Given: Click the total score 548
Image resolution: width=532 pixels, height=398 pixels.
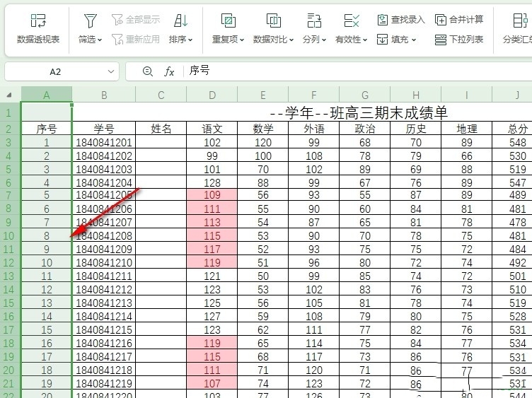Looking at the screenshot, I should click(x=512, y=142).
